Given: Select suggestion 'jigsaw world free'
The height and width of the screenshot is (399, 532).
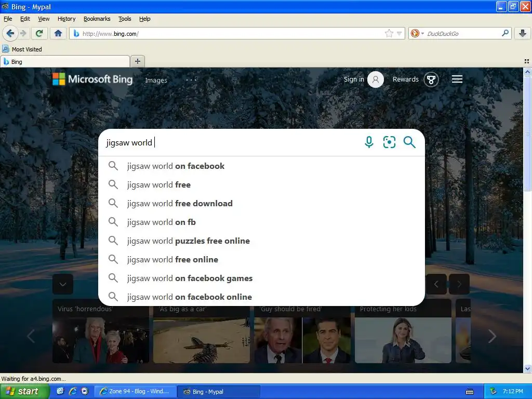Looking at the screenshot, I should [x=261, y=184].
